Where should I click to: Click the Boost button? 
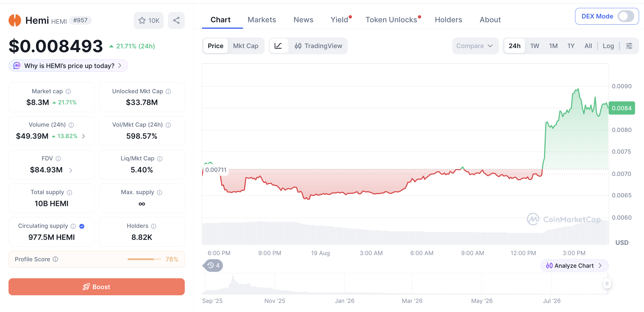tap(96, 287)
